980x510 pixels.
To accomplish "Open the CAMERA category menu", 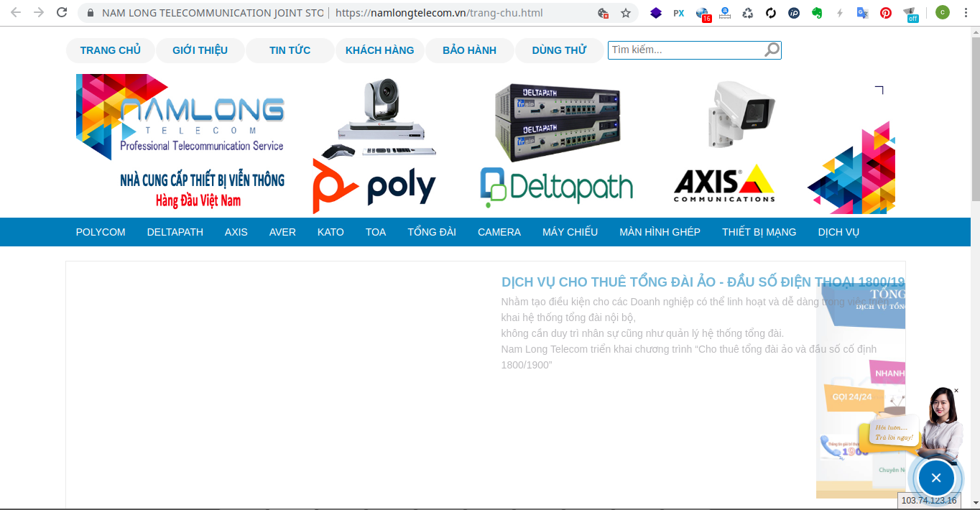I will [x=499, y=232].
